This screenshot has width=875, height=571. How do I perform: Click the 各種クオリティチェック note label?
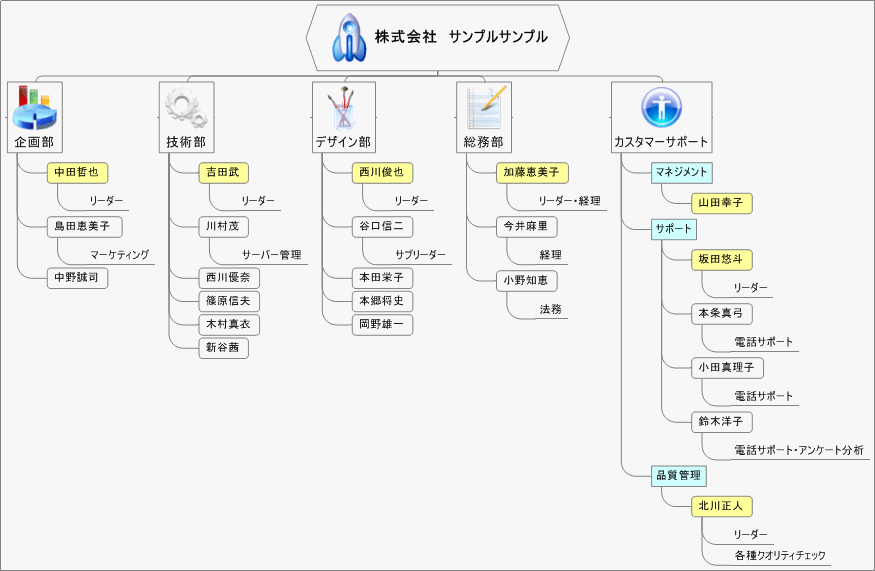click(779, 555)
